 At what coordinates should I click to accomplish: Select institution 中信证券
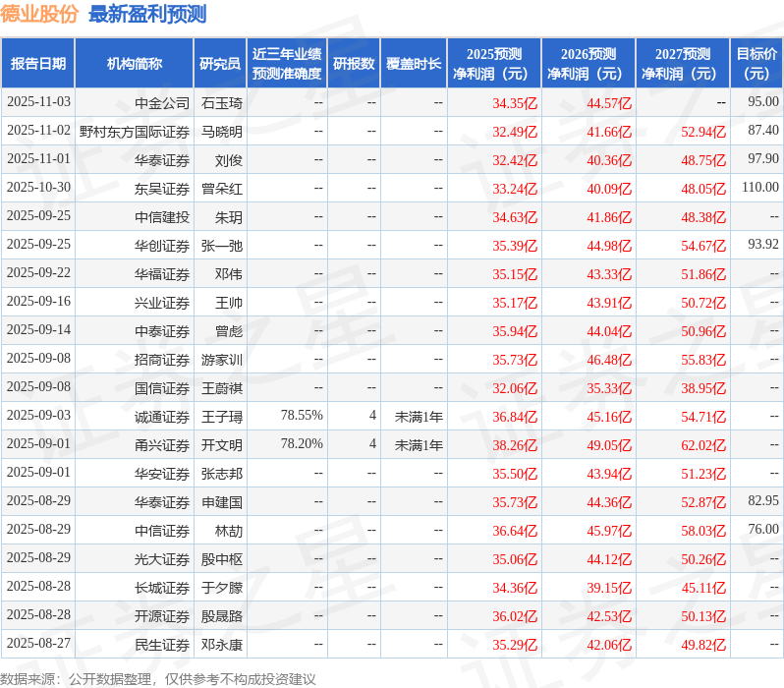162,531
